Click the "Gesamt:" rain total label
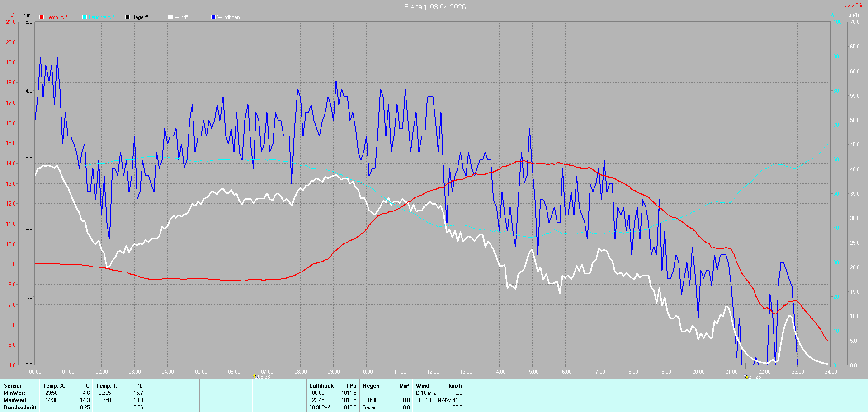Screen dimensions: 868x412 [372, 407]
